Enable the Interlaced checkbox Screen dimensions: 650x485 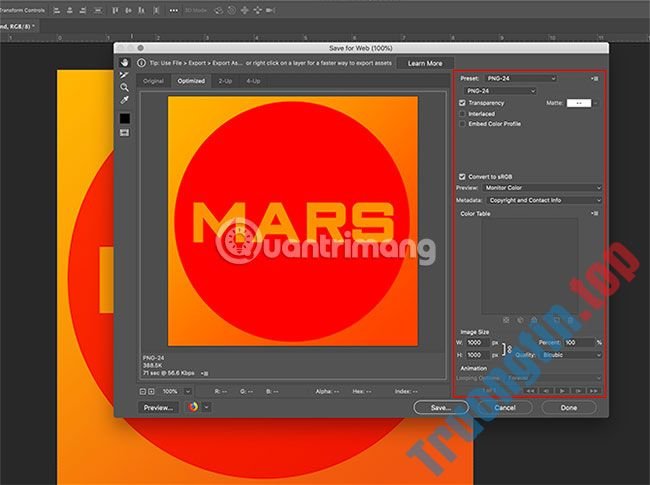pyautogui.click(x=462, y=114)
